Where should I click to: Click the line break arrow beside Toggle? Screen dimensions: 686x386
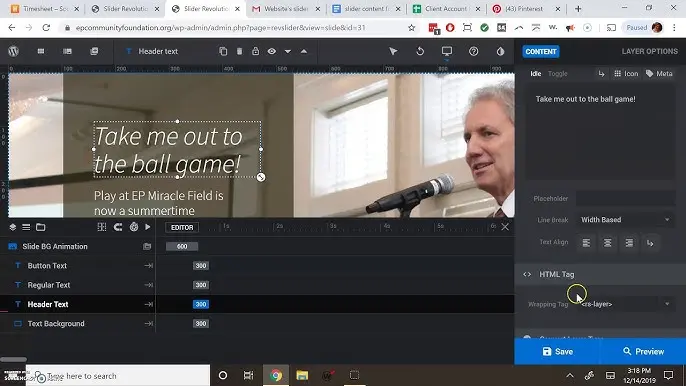pos(602,74)
